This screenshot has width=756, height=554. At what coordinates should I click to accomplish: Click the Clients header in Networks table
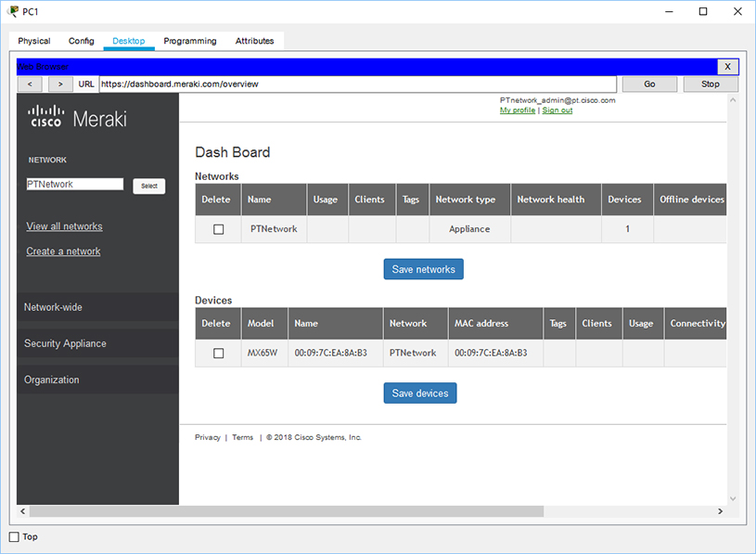372,200
